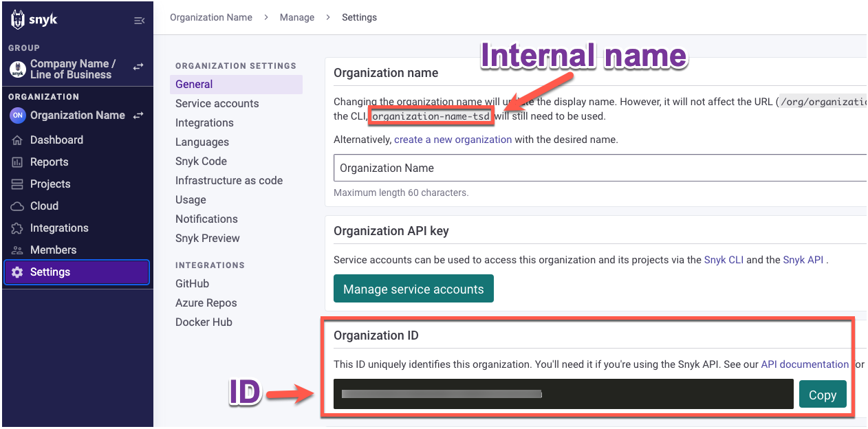Click the Organization API key heading
This screenshot has height=429, width=868.
391,231
